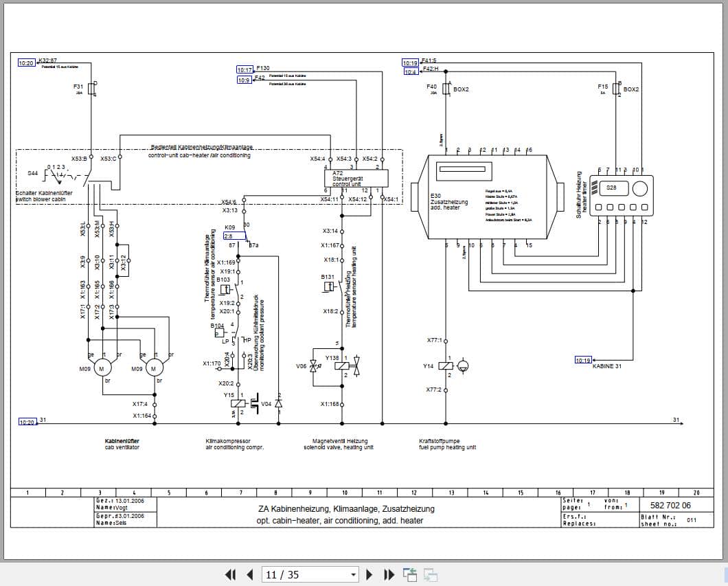728x586 pixels.
Task: Click the greyed-out next view icon
Action: click(x=431, y=575)
